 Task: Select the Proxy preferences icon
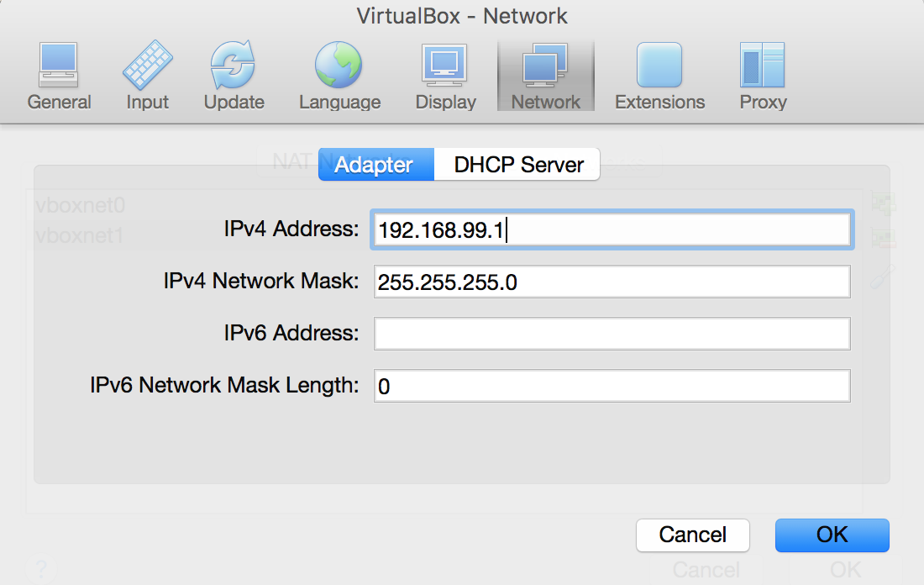tap(763, 76)
